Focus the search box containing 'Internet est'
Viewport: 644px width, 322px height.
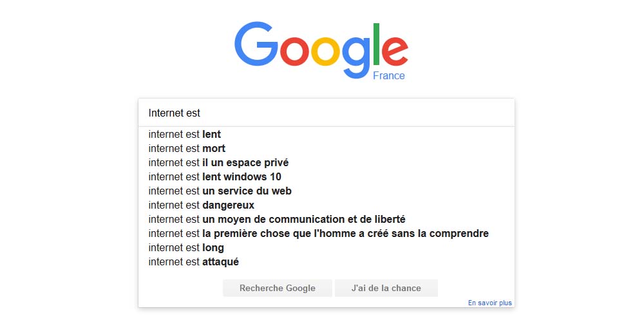(x=326, y=113)
